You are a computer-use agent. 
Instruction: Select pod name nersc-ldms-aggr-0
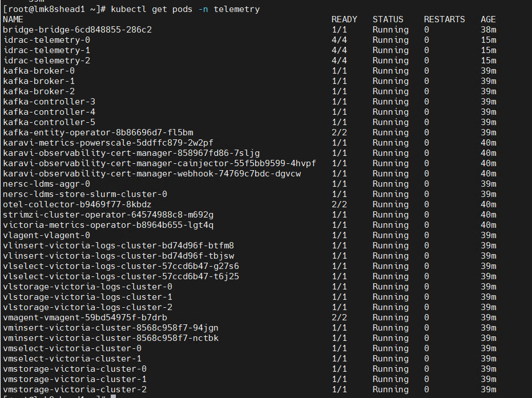pos(46,184)
